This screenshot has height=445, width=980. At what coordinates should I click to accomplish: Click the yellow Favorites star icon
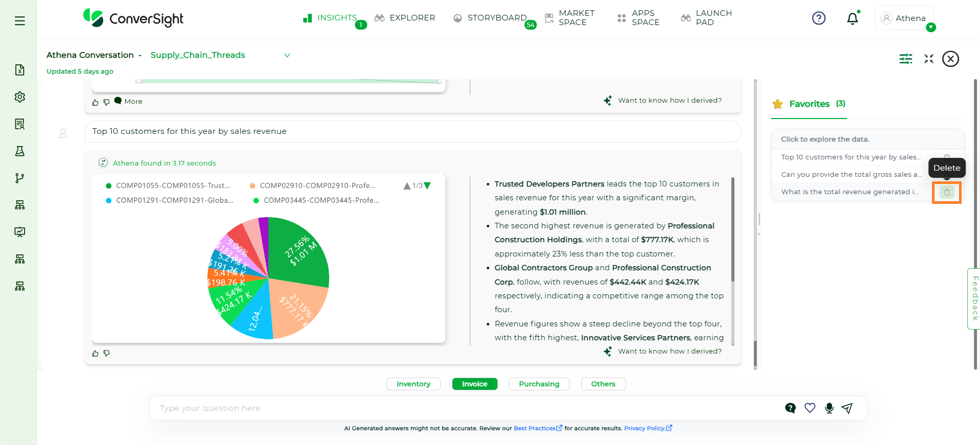coord(778,104)
